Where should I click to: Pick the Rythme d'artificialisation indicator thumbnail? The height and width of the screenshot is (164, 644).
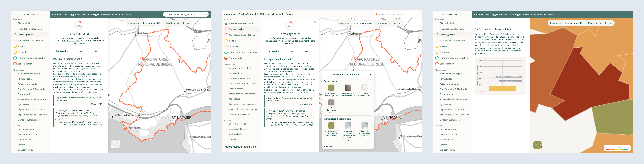point(364,88)
